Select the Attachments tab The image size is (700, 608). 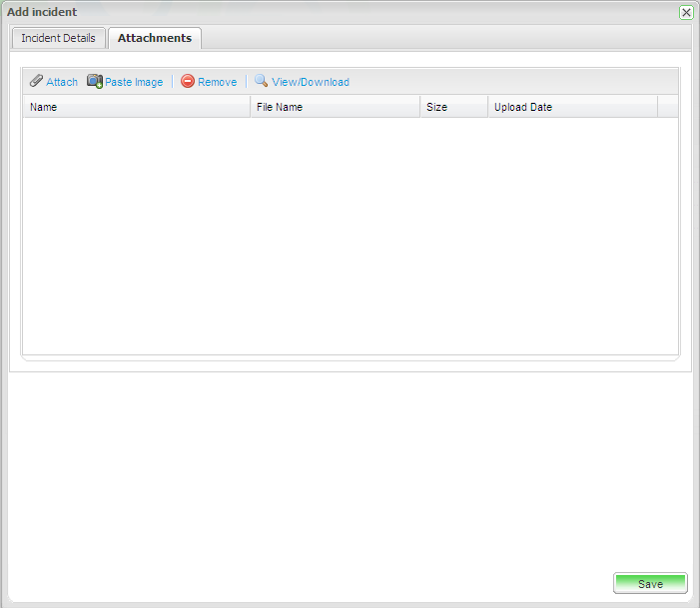[155, 38]
